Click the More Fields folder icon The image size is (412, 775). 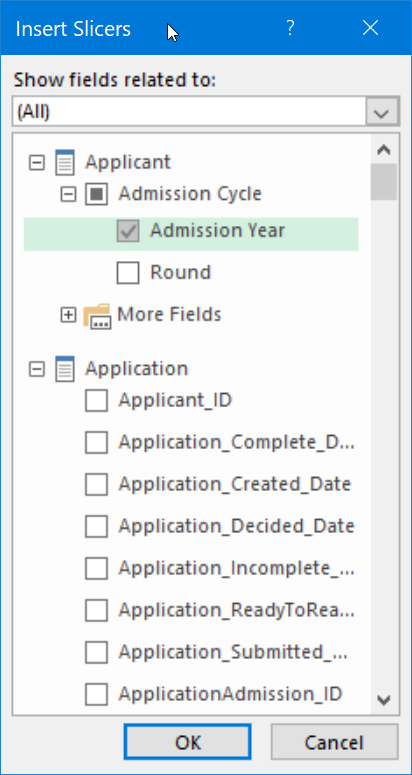pyautogui.click(x=97, y=315)
